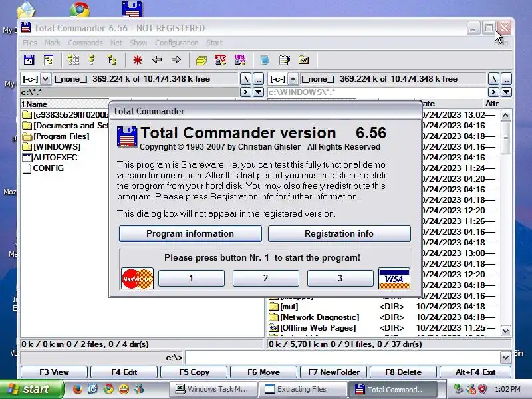Open Firefox from the quick launch bar
This screenshot has height=399, width=532.
click(77, 389)
